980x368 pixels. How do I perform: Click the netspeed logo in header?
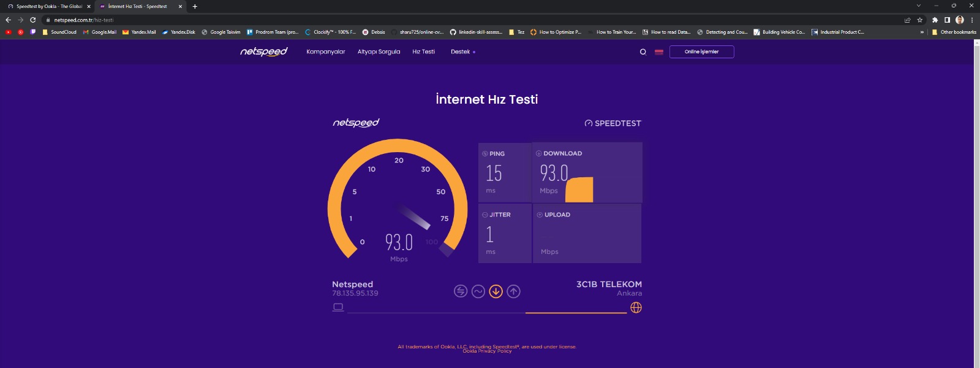point(263,52)
